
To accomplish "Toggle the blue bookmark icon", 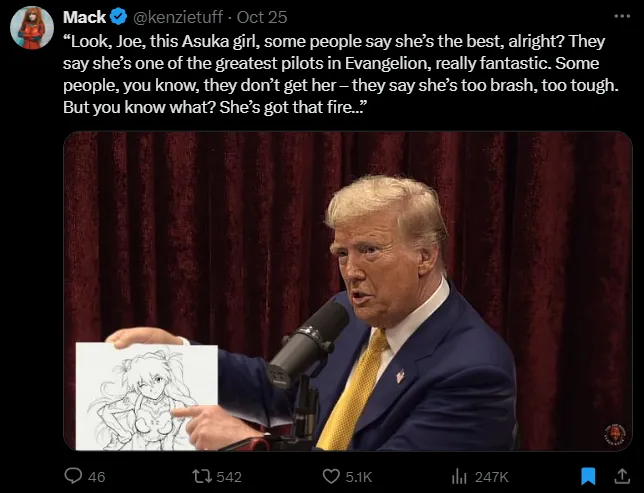I will tap(588, 476).
